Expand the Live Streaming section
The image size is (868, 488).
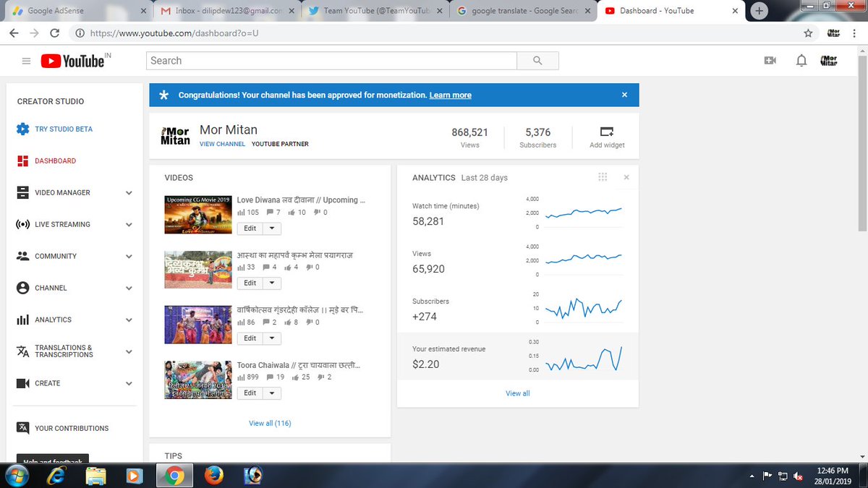129,225
